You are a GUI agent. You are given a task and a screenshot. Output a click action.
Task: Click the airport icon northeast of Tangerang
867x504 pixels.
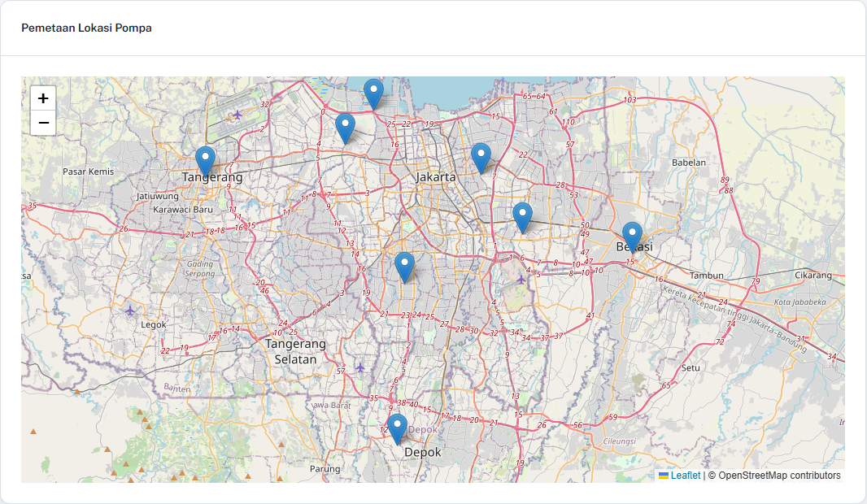click(x=237, y=115)
